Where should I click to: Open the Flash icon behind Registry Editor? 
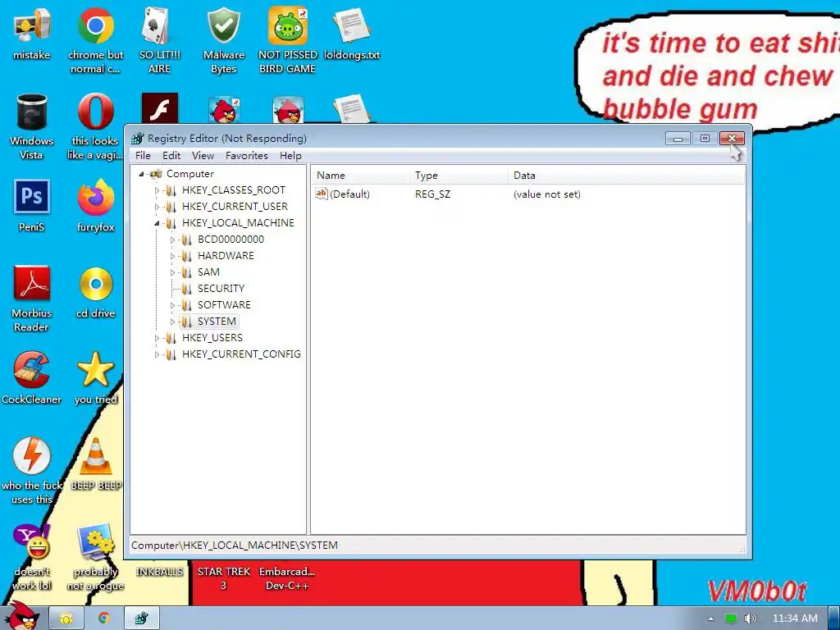pyautogui.click(x=160, y=108)
